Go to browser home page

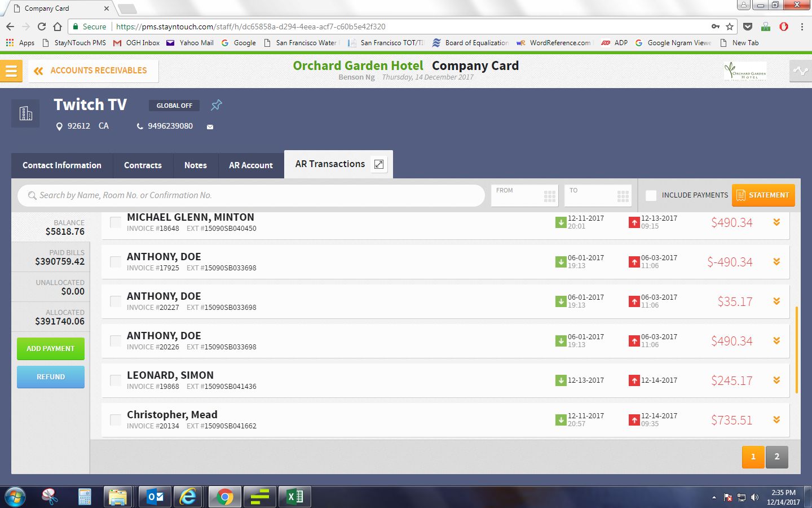pyautogui.click(x=58, y=27)
